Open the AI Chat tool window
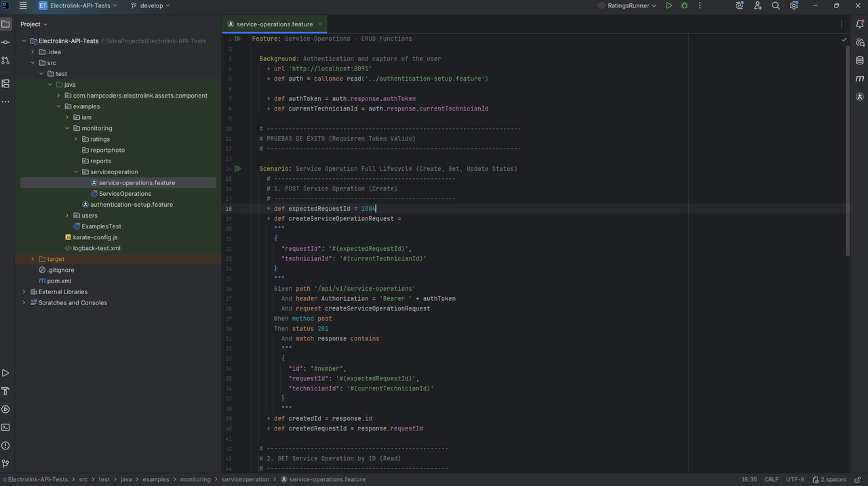Image resolution: width=868 pixels, height=486 pixels. (860, 42)
